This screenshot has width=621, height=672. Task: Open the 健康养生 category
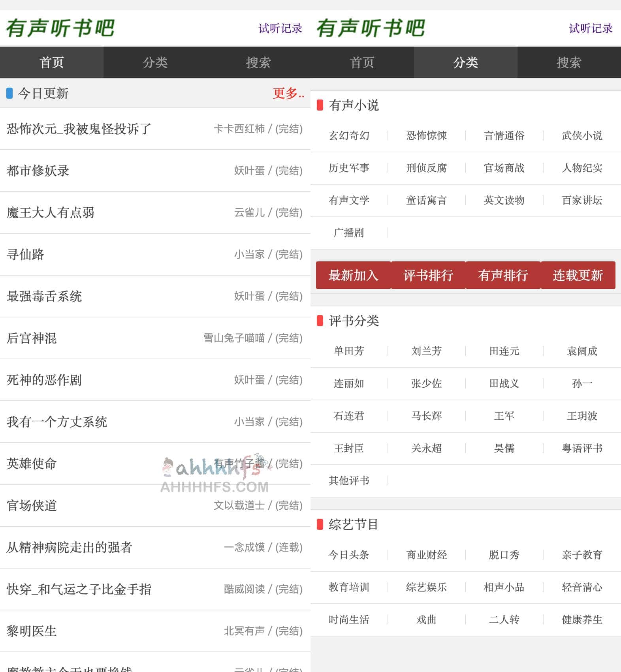pos(582,619)
